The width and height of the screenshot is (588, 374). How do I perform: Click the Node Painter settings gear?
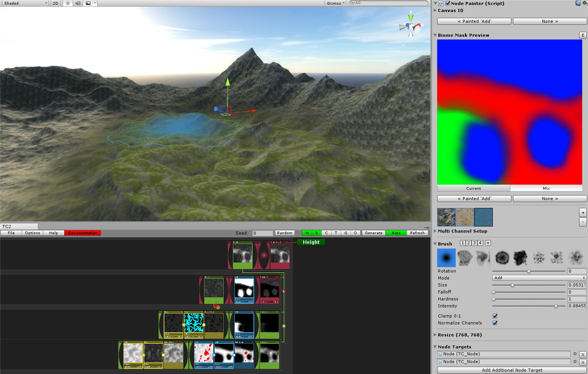(x=584, y=3)
